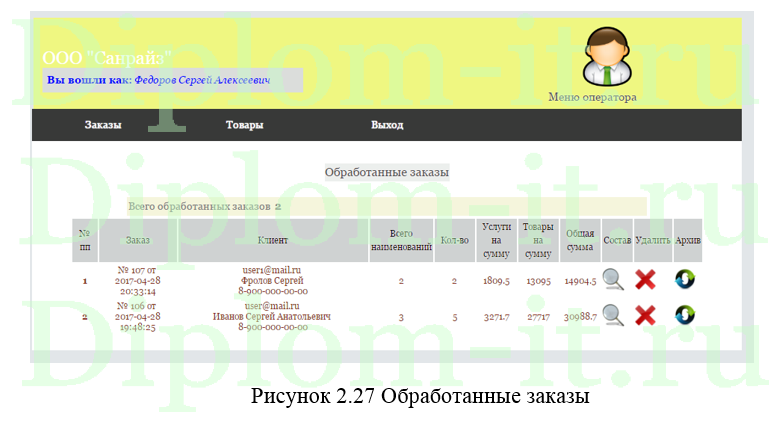Select order cell № 106 от 2017-04-28
769x426 pixels.
[x=138, y=317]
